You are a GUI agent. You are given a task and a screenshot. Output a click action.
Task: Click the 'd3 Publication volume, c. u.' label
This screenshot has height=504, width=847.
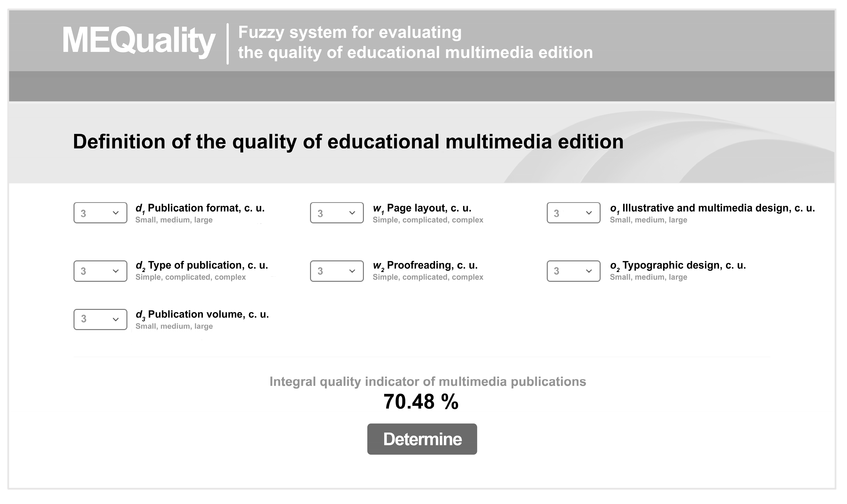pos(202,314)
